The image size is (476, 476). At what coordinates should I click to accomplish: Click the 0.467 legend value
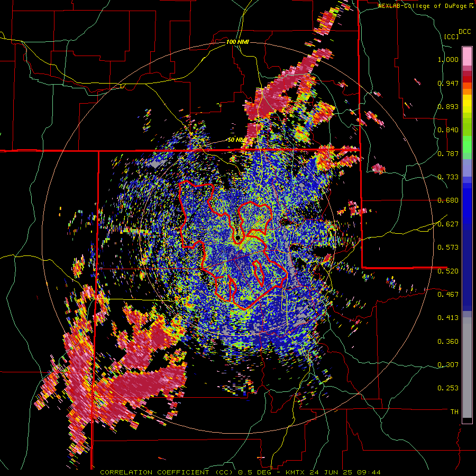(448, 295)
